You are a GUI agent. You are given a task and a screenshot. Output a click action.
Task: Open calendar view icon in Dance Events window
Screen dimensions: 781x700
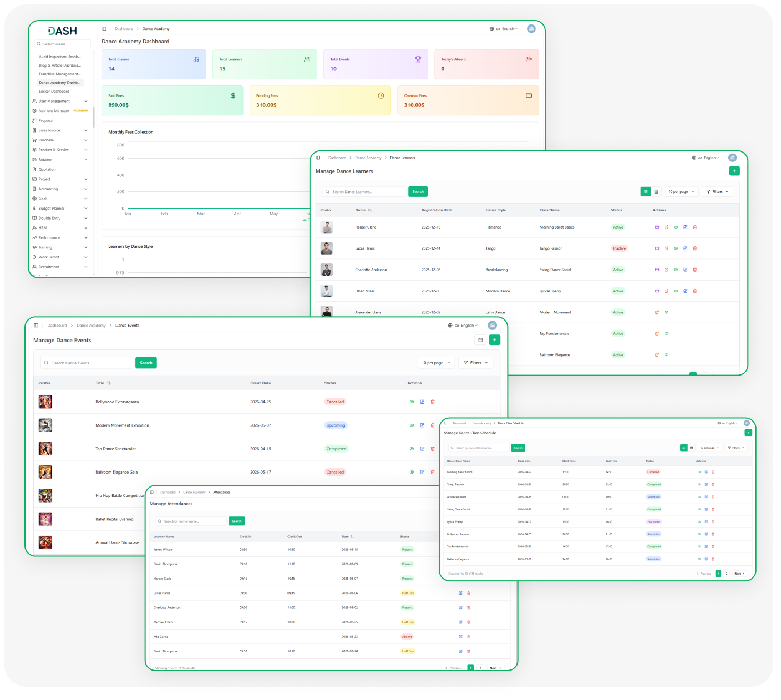[480, 340]
